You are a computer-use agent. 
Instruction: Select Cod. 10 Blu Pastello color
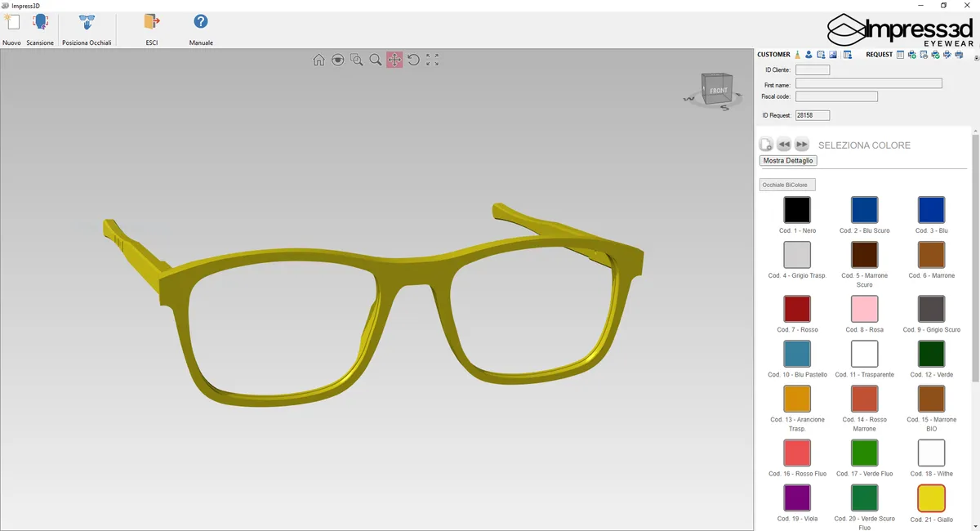[797, 354]
